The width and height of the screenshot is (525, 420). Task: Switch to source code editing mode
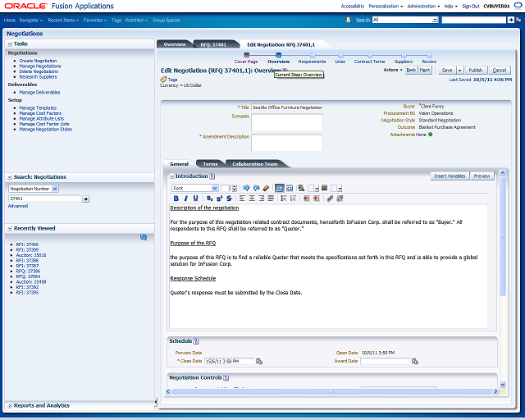click(290, 188)
